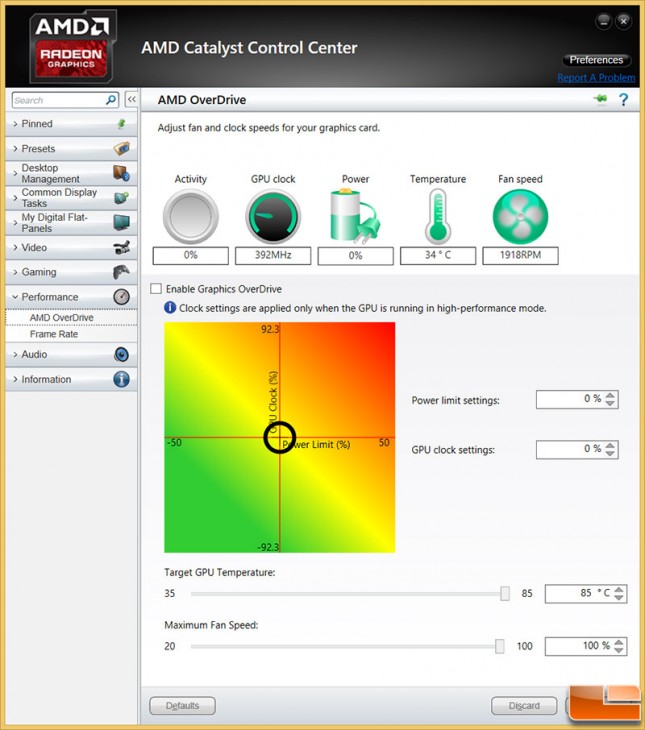Click the 1918RPM fan speed readout
The image size is (645, 730).
(520, 256)
